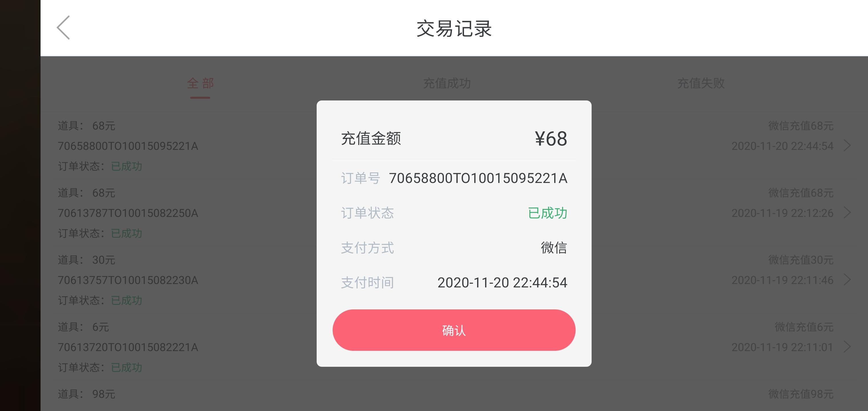Open the 微信充值30元 record

click(801, 260)
